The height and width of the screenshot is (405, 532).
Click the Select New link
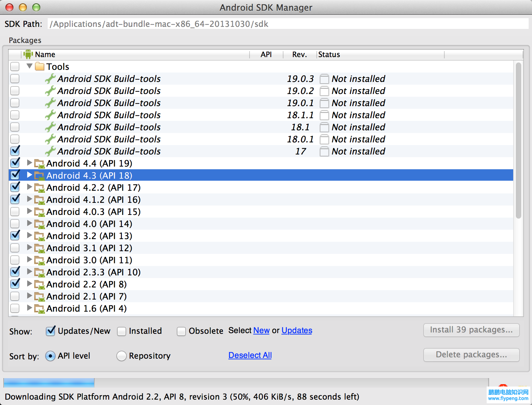pos(261,330)
